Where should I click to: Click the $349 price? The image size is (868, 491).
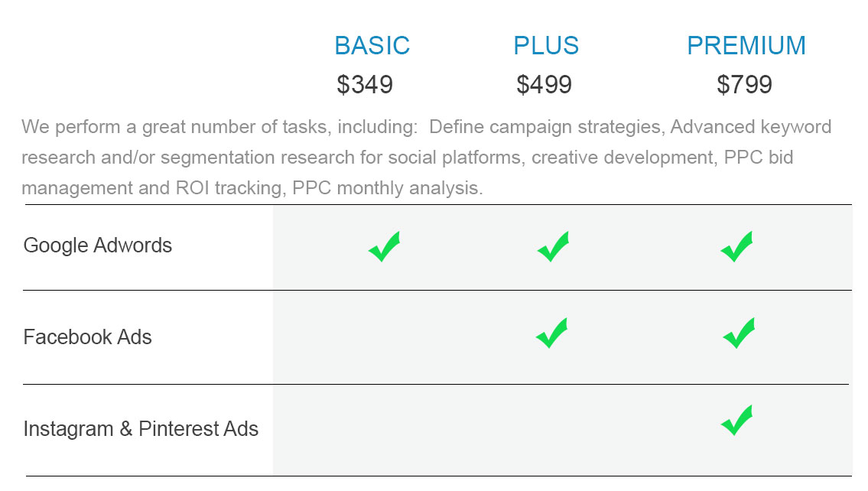pyautogui.click(x=365, y=84)
